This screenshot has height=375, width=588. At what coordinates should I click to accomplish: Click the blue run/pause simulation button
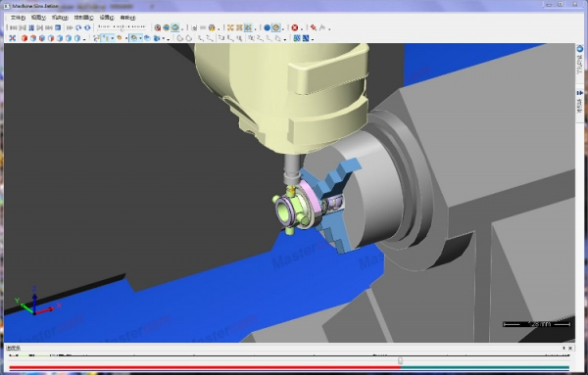tap(31, 27)
